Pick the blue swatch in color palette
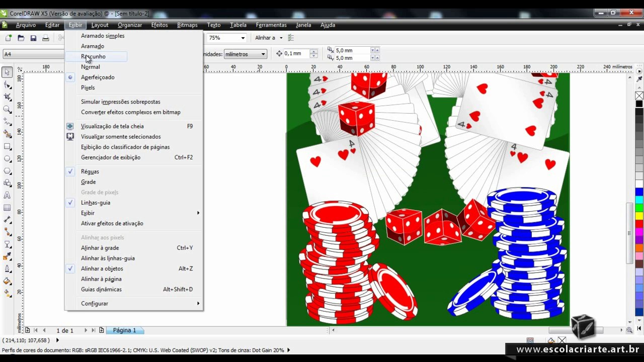Screen dimensions: 644x362 coord(639,192)
